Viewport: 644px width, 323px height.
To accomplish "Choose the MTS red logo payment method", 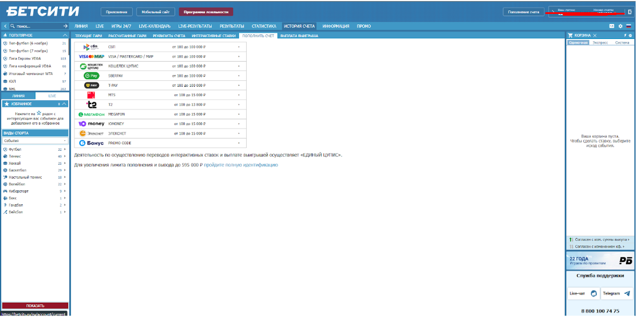I will pyautogui.click(x=91, y=95).
